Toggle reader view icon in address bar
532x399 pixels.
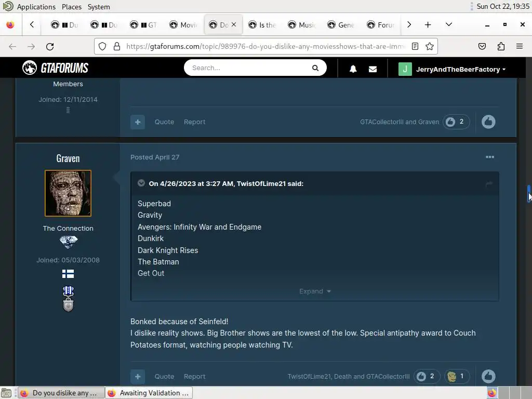point(415,46)
